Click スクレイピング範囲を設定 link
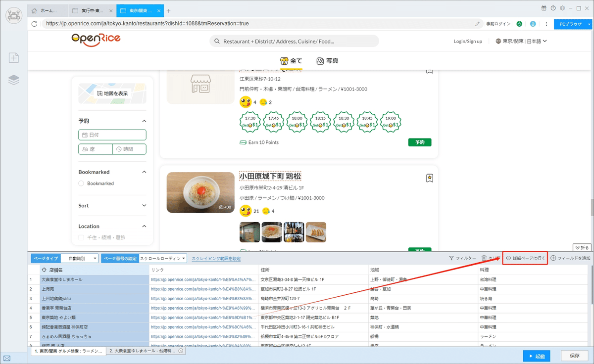The image size is (594, 364). pos(216,258)
